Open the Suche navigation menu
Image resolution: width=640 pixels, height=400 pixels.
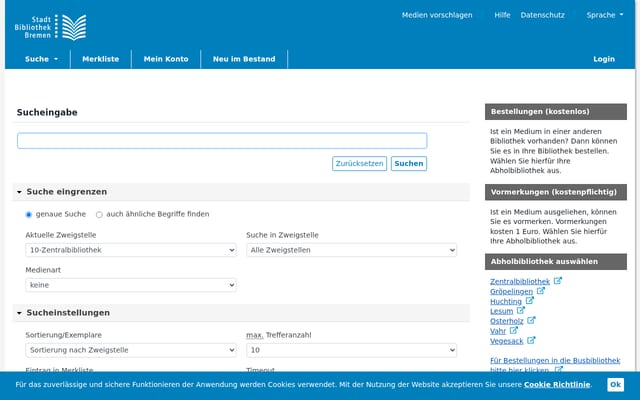(41, 59)
